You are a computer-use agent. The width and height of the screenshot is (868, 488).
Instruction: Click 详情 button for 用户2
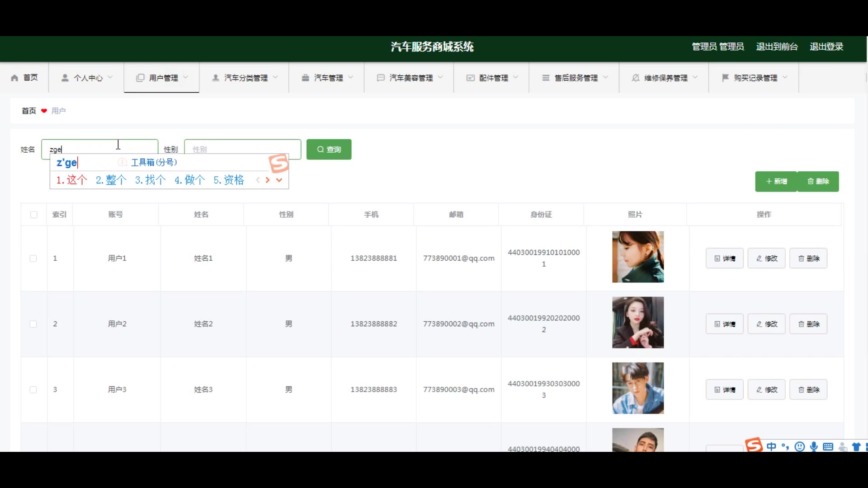click(725, 324)
